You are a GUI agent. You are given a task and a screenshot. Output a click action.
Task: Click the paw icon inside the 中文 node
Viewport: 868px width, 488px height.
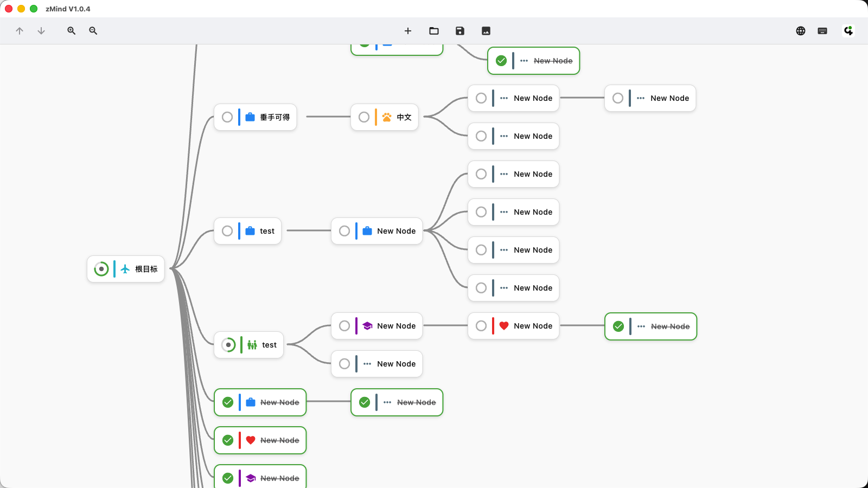pos(387,117)
